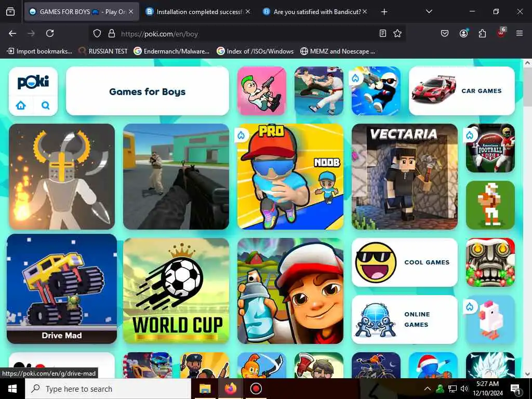Go back with the browser back arrow
This screenshot has width=532, height=399.
(12, 33)
